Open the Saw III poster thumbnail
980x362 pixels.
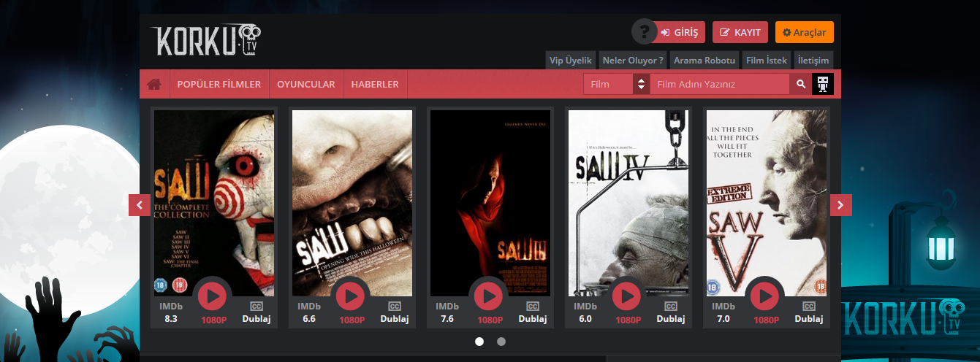[x=490, y=203]
